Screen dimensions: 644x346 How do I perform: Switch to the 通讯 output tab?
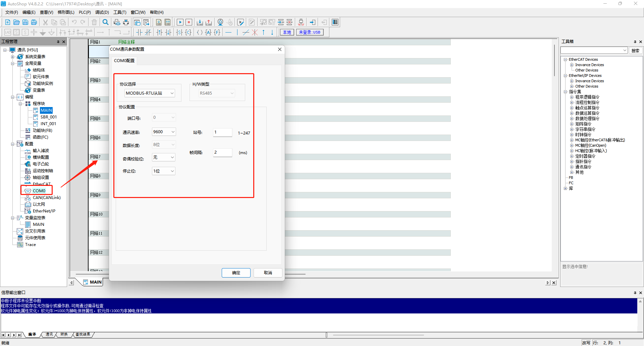[x=49, y=335]
